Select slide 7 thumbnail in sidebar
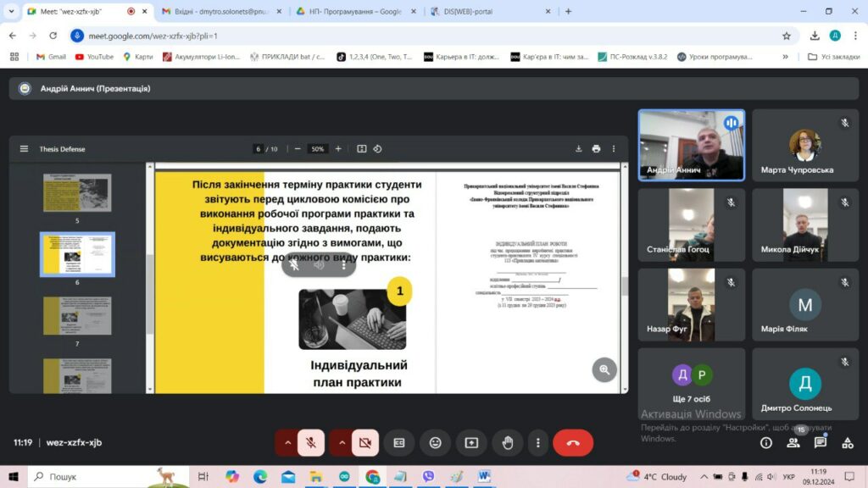 77,315
